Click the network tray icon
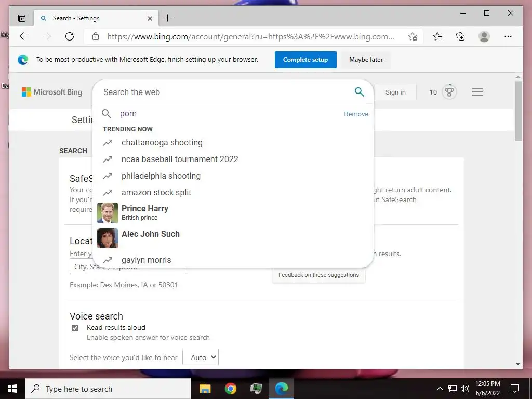The width and height of the screenshot is (532, 399). [x=453, y=389]
